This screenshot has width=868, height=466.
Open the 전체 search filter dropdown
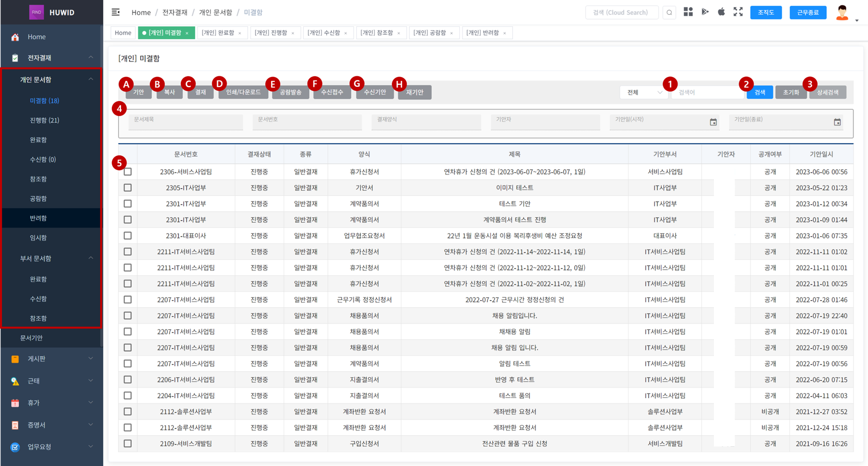[x=644, y=93]
